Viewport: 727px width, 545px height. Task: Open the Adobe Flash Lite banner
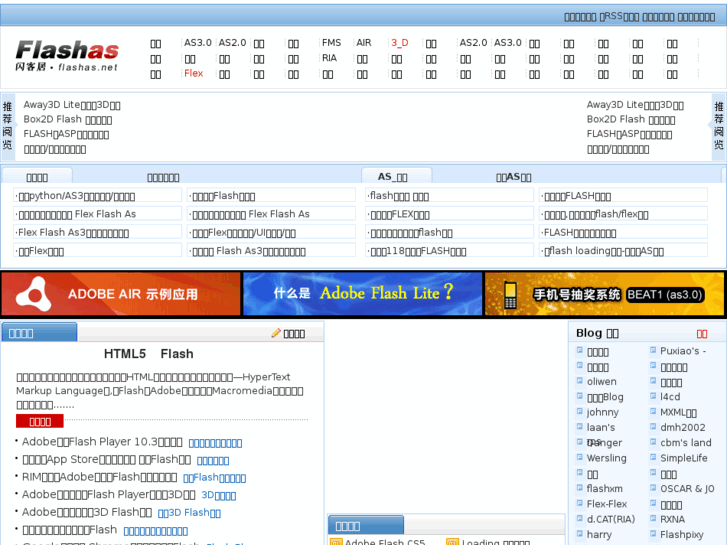click(363, 294)
